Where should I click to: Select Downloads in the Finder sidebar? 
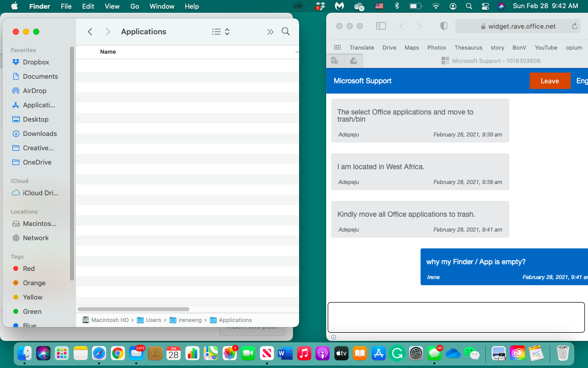40,133
